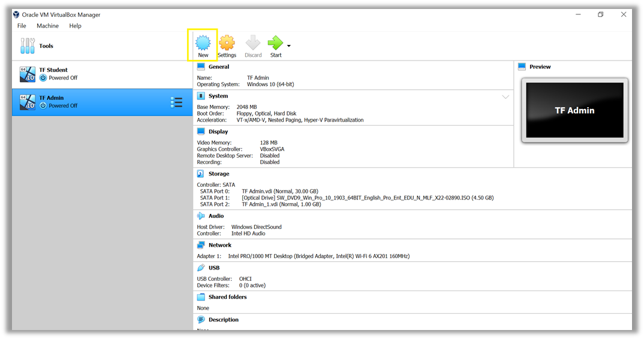Viewport: 644px width, 339px height.
Task: Click the Description speech bubble icon
Action: (201, 320)
